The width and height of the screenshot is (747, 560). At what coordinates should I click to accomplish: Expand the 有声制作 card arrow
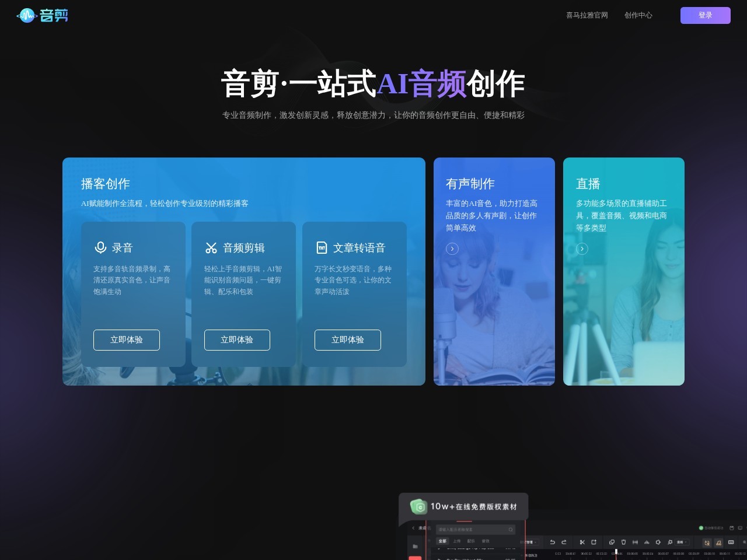click(x=452, y=249)
